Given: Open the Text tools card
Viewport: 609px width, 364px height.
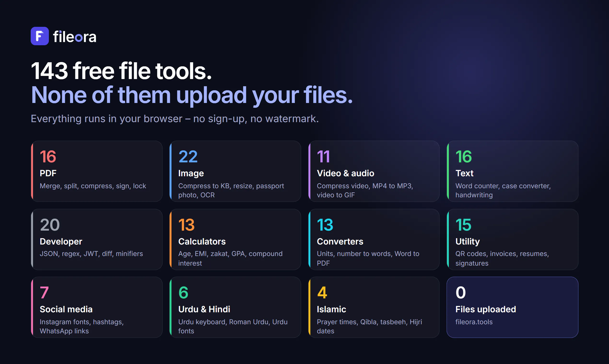Looking at the screenshot, I should tap(512, 171).
